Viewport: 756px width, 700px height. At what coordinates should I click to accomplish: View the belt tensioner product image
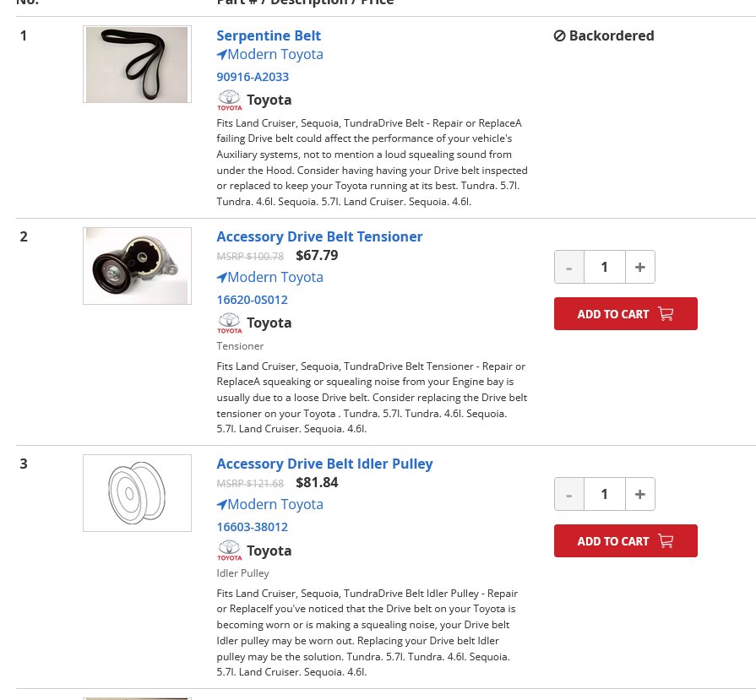pos(137,266)
